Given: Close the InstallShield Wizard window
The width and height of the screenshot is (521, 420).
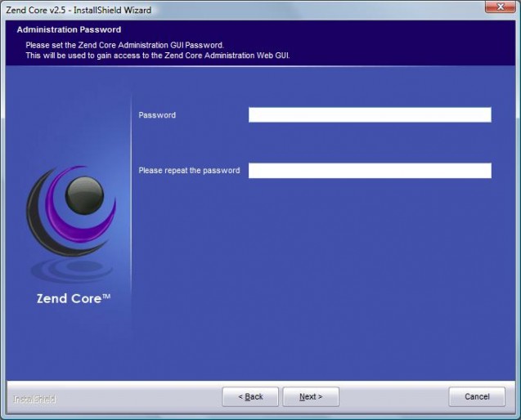Looking at the screenshot, I should (500, 7).
